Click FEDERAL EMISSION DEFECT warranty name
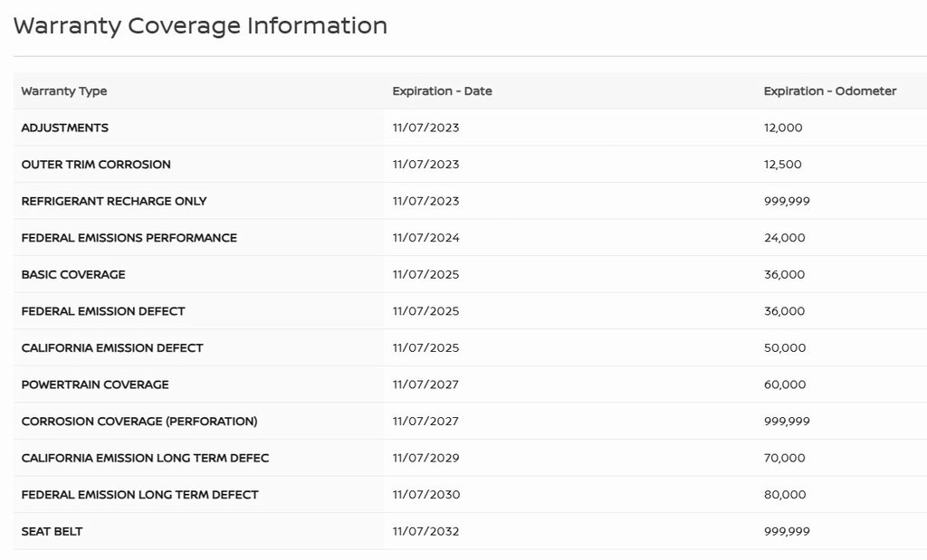Image resolution: width=927 pixels, height=560 pixels. tap(103, 311)
